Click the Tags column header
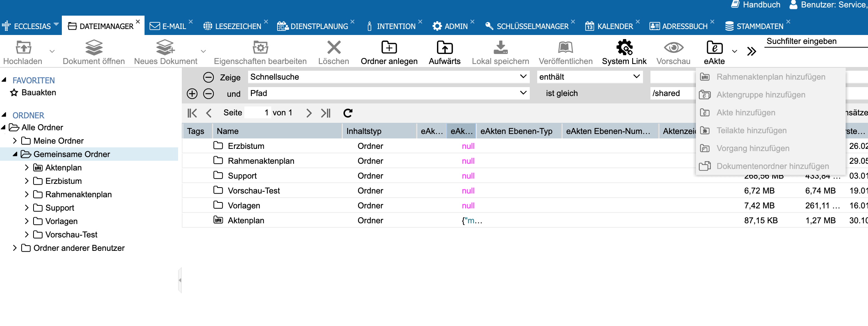The width and height of the screenshot is (868, 326). pyautogui.click(x=197, y=131)
